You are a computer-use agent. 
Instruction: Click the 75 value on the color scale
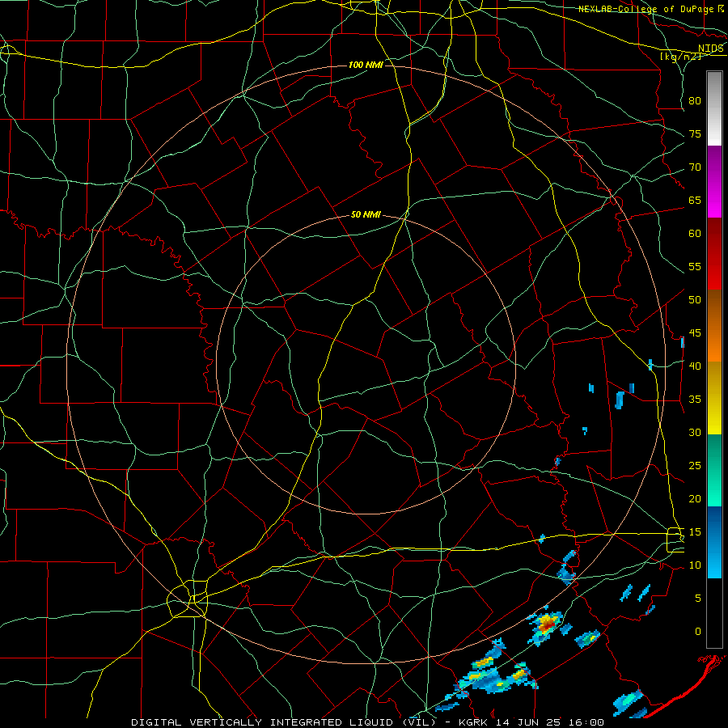[695, 133]
